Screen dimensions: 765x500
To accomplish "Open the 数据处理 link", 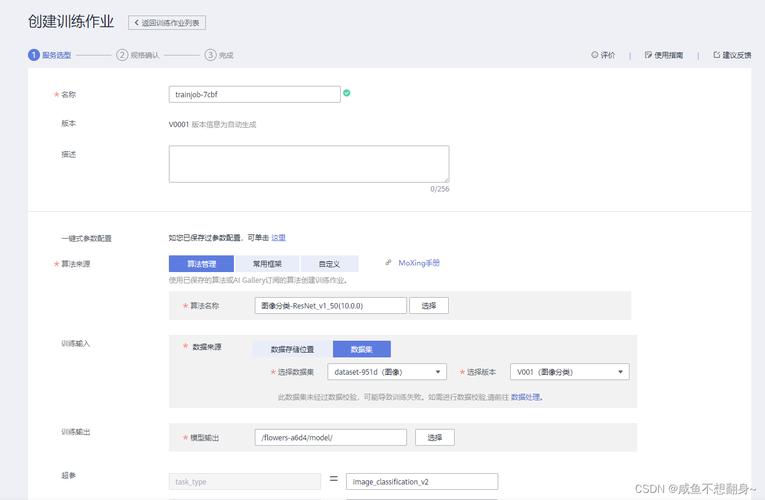I will pyautogui.click(x=525, y=397).
